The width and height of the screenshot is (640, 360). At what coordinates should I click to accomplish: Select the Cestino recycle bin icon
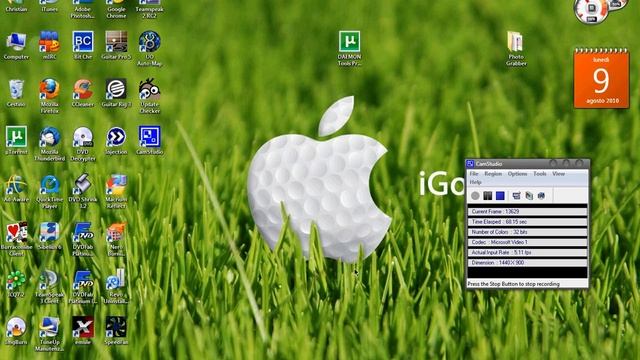tap(16, 93)
